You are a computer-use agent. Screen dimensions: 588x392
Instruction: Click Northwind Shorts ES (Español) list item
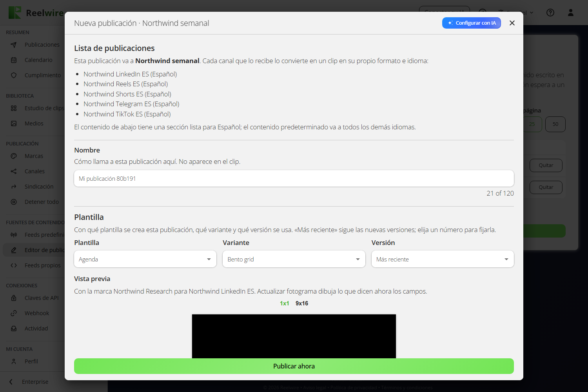pyautogui.click(x=127, y=94)
